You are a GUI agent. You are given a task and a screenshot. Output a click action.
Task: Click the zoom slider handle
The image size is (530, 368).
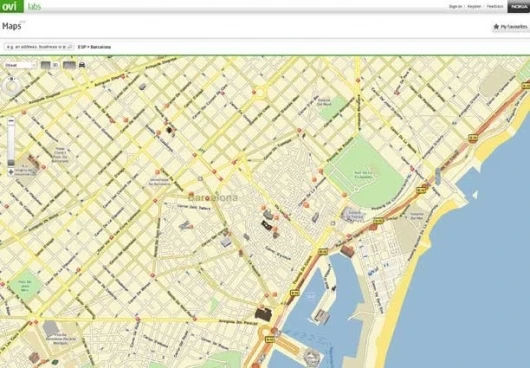(11, 163)
